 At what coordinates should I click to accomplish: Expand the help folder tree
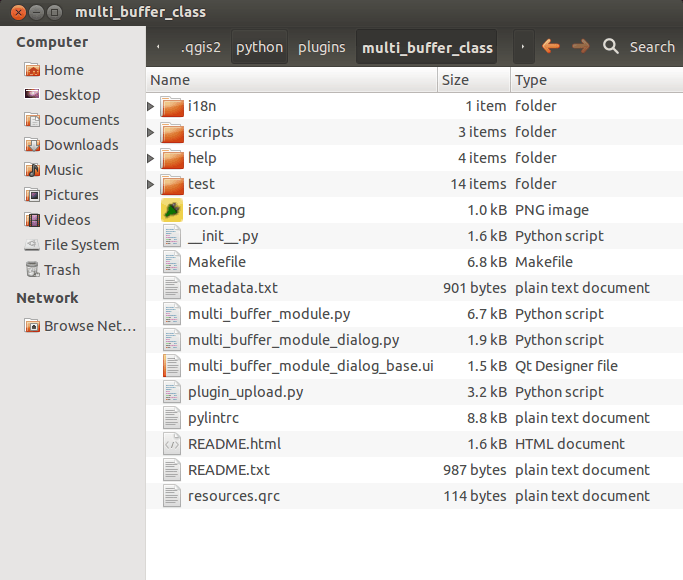point(151,158)
